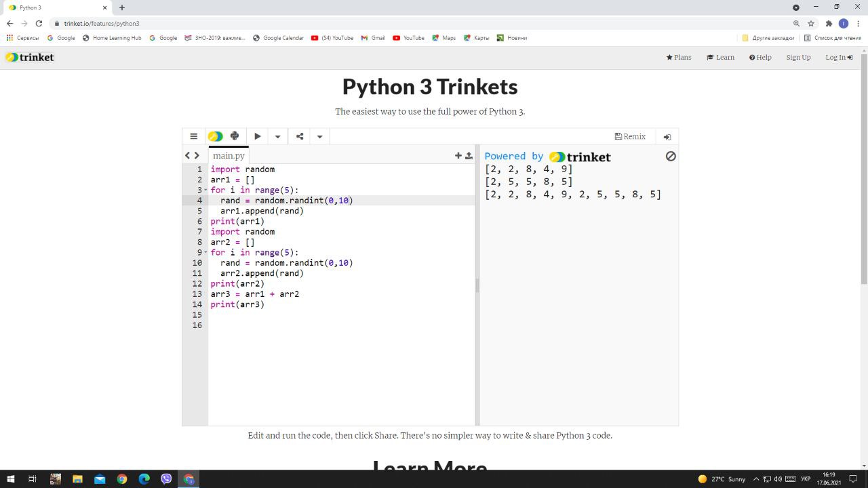868x488 pixels.
Task: Click the Log In link
Action: click(x=839, y=57)
